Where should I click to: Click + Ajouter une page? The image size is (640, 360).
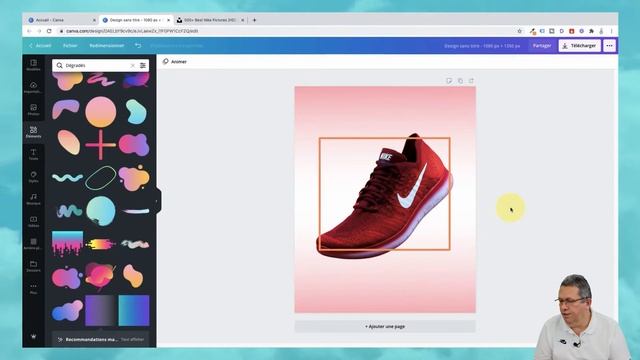point(385,327)
